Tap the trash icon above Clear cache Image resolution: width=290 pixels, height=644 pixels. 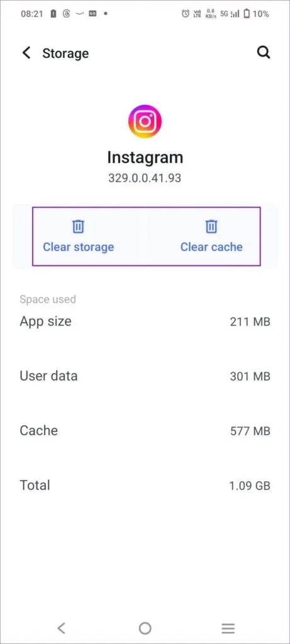(x=211, y=226)
